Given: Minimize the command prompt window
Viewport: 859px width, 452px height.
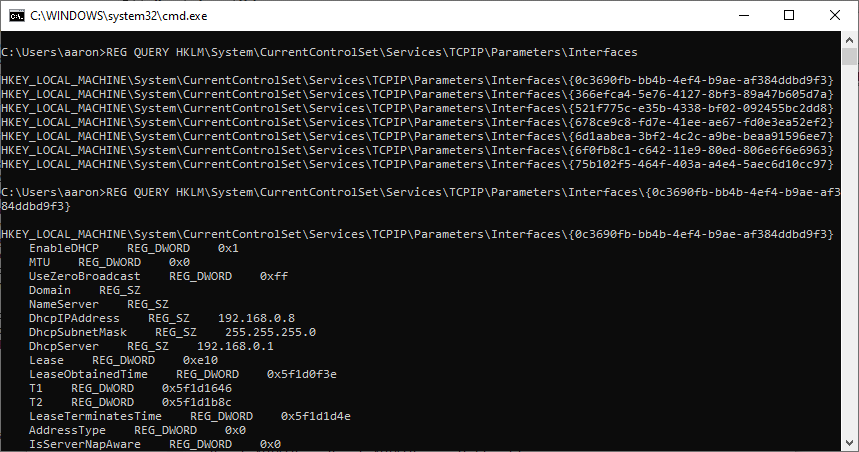Looking at the screenshot, I should pos(743,15).
